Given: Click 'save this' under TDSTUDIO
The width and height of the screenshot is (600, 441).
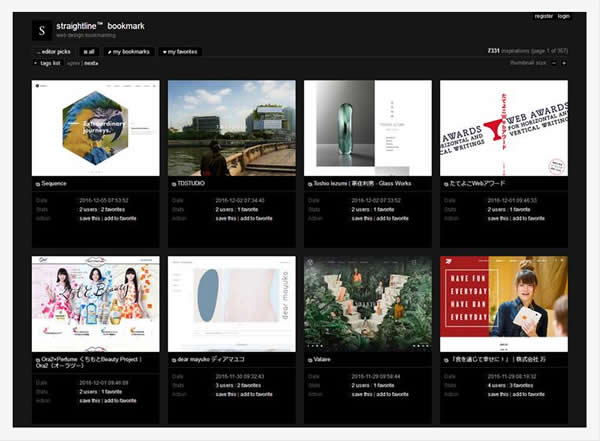Looking at the screenshot, I should tap(225, 217).
